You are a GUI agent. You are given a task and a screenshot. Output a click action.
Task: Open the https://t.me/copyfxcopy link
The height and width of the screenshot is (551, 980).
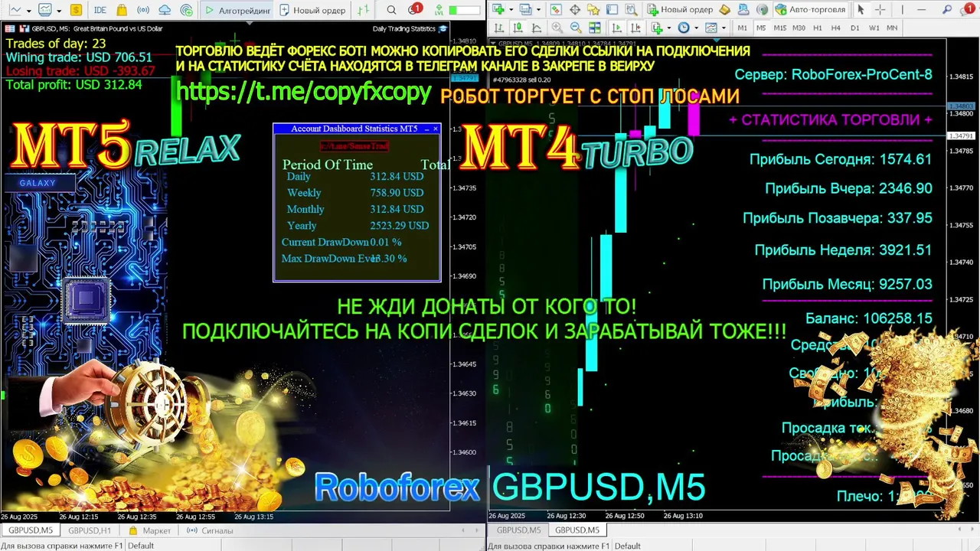(x=305, y=92)
